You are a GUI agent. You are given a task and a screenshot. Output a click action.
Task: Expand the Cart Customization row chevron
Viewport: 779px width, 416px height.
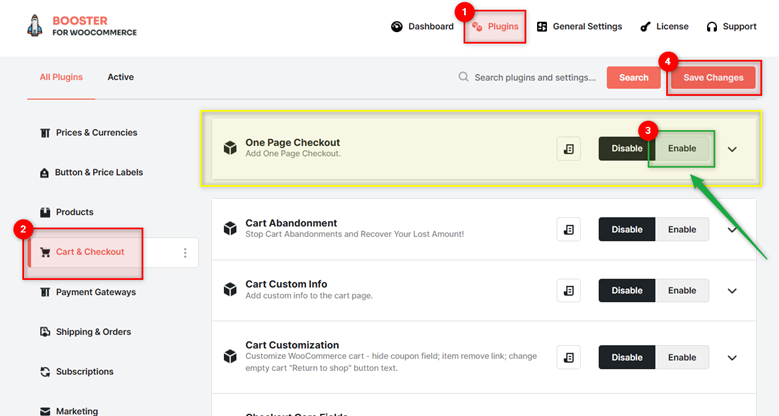pos(732,358)
